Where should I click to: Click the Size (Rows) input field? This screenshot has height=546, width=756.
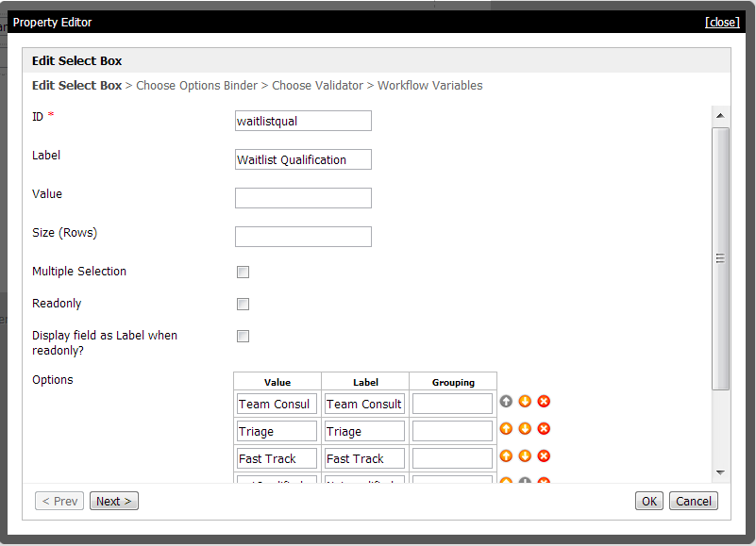click(x=303, y=237)
